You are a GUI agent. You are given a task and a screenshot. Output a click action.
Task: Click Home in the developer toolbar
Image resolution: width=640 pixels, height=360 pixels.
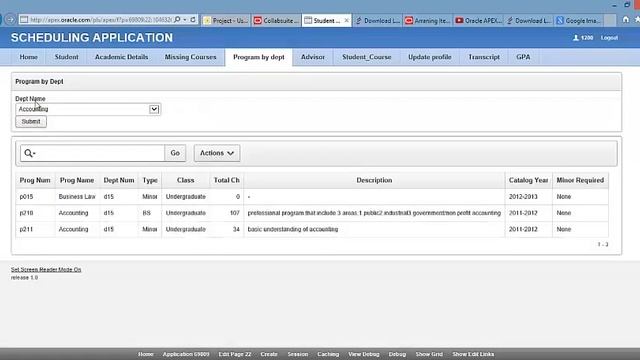click(146, 354)
